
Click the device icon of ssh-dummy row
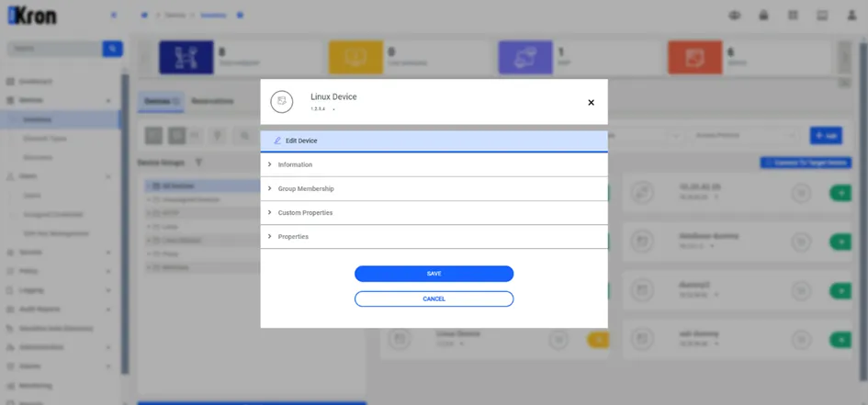point(642,339)
